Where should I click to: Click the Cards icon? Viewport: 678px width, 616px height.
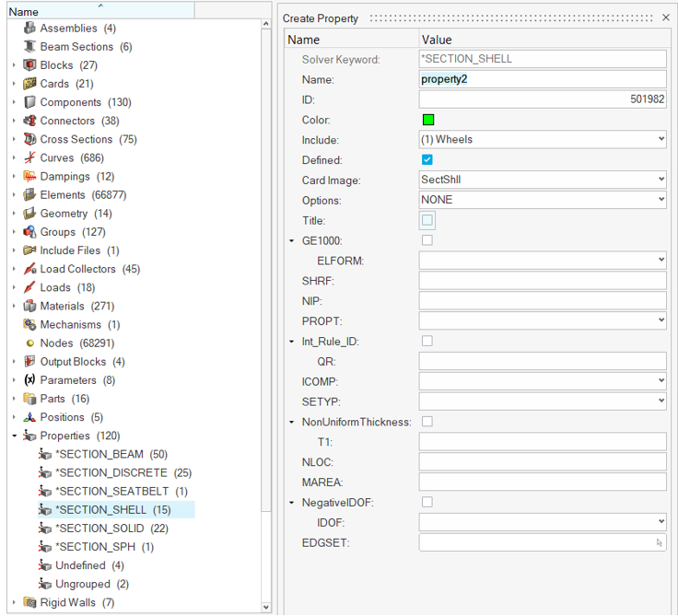tap(29, 84)
